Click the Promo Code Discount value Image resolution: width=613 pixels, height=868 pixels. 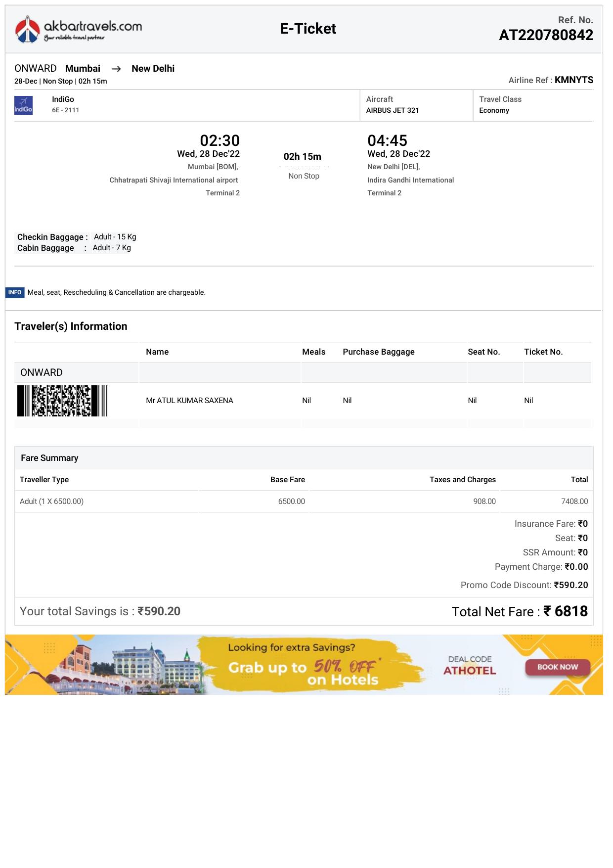571,585
